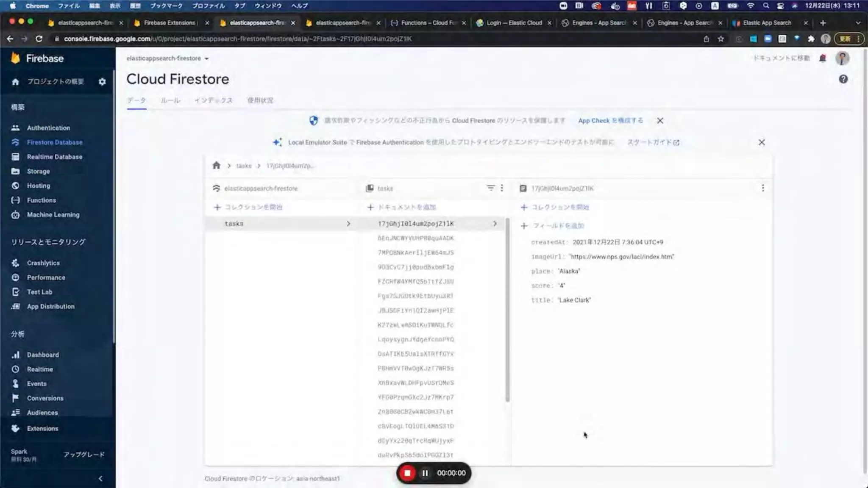Open the tasks collection three-dot menu
Screen dimensions: 868x488
pyautogui.click(x=502, y=188)
